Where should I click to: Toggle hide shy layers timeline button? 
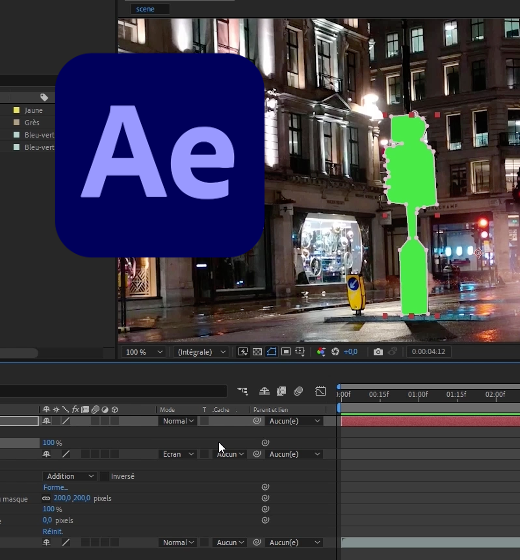264,391
